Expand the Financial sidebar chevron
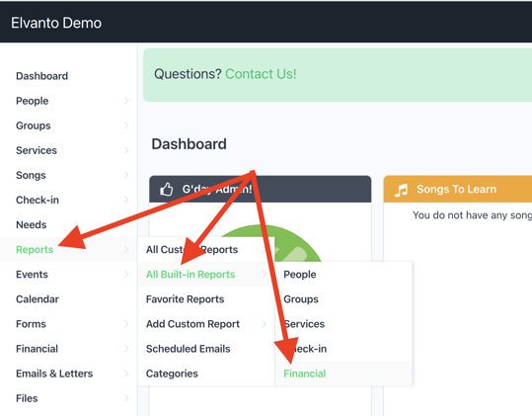The height and width of the screenshot is (416, 532). tap(126, 349)
